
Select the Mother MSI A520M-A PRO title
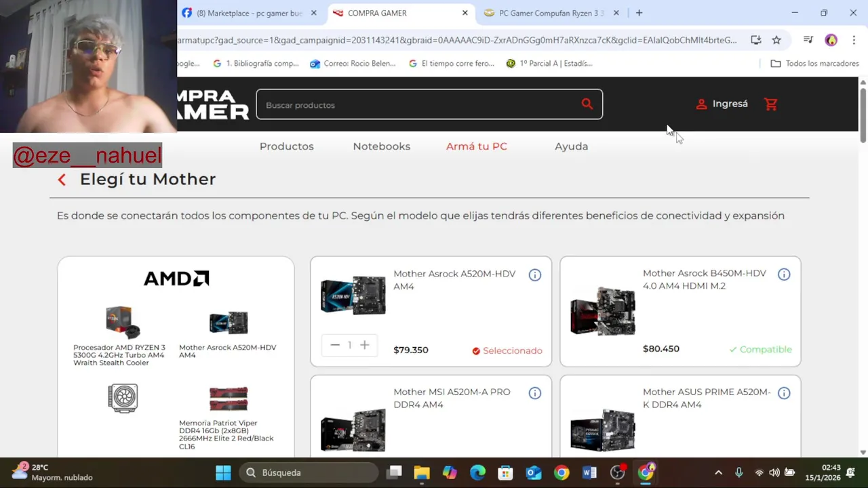452,398
